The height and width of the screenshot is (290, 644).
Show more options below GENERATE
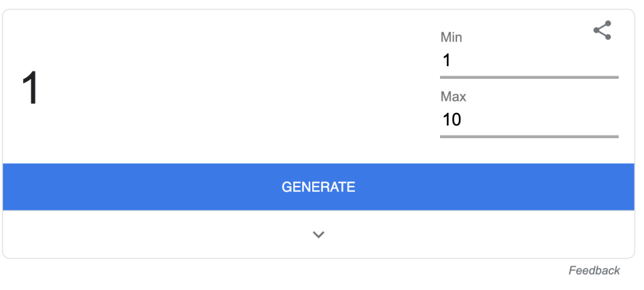[x=319, y=235]
